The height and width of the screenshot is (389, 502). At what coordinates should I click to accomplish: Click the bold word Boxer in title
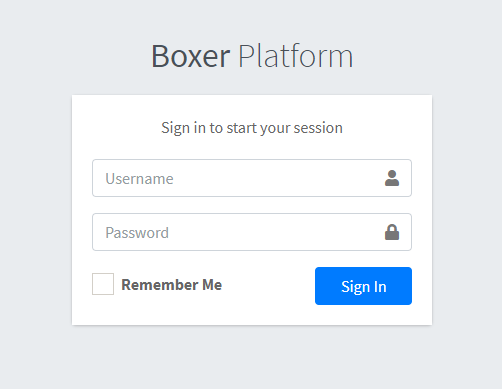(191, 56)
